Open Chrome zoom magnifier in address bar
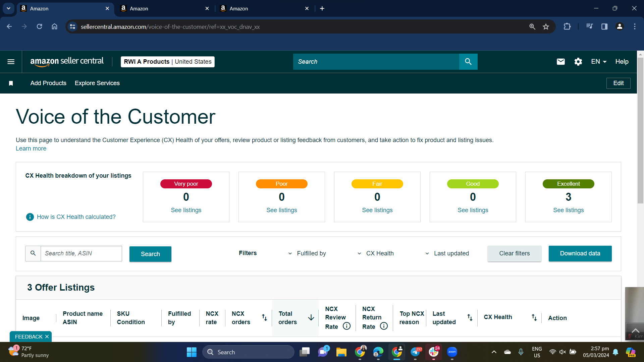 click(532, 26)
